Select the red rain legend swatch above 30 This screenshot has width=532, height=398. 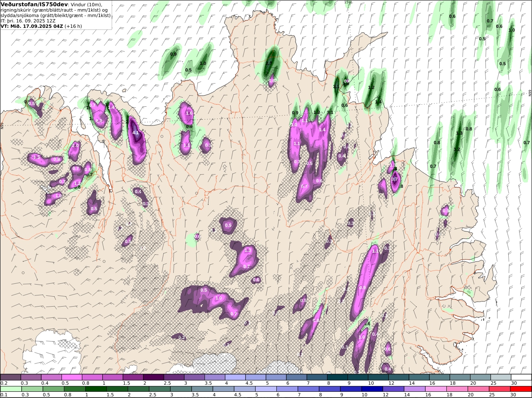pyautogui.click(x=522, y=389)
